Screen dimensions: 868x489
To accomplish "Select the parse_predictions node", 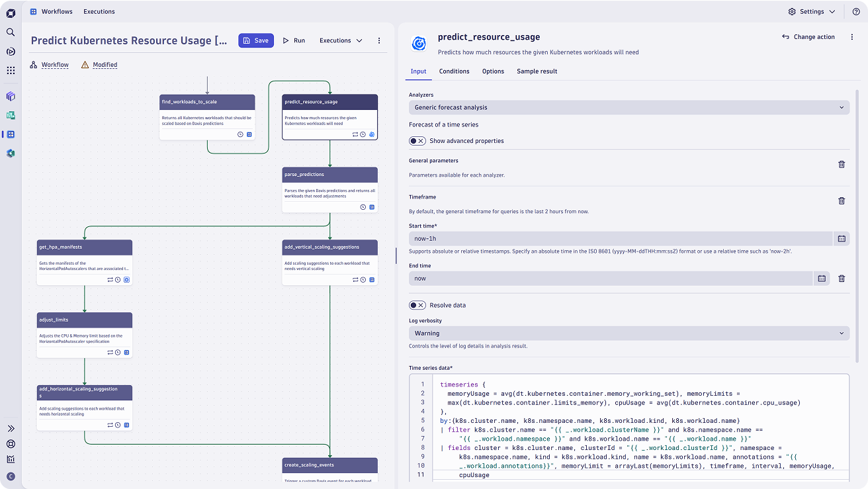I will click(329, 189).
